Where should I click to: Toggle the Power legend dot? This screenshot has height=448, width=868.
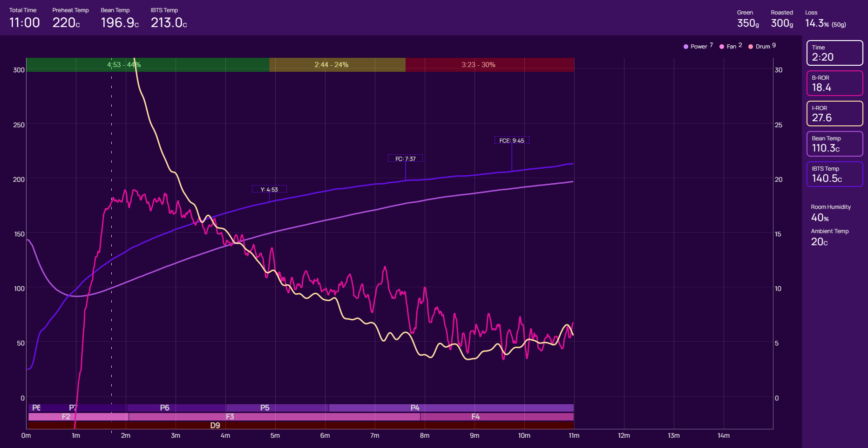tap(686, 47)
